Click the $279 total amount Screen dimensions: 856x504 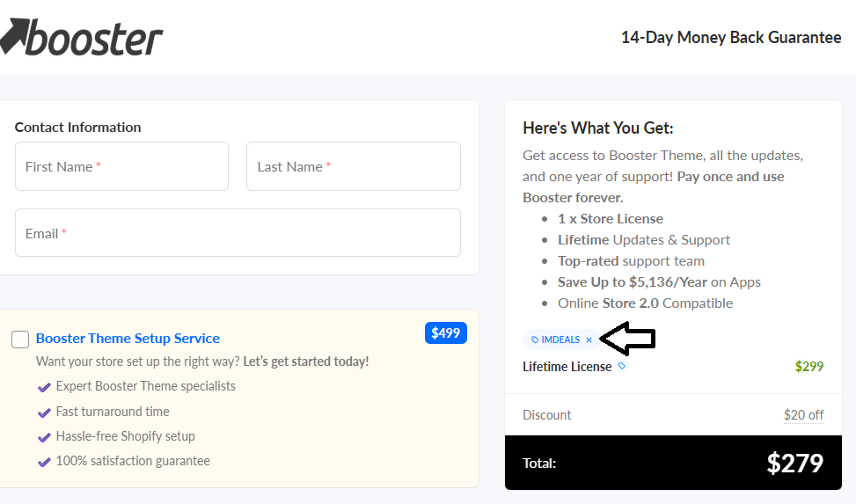(795, 463)
